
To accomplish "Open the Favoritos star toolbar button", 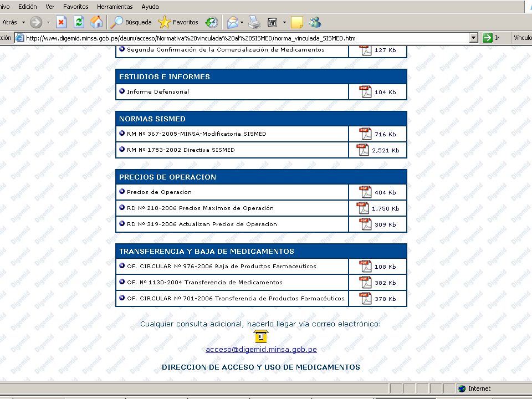I will click(178, 22).
